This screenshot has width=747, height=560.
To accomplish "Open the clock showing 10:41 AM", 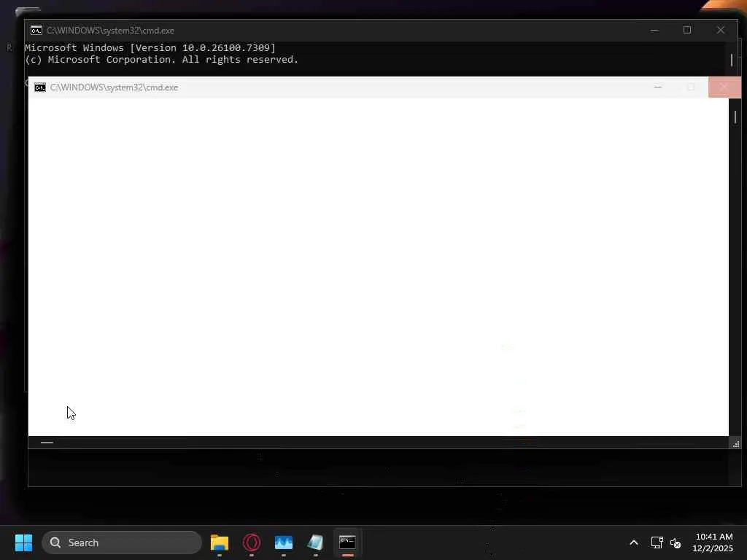I will (x=713, y=542).
